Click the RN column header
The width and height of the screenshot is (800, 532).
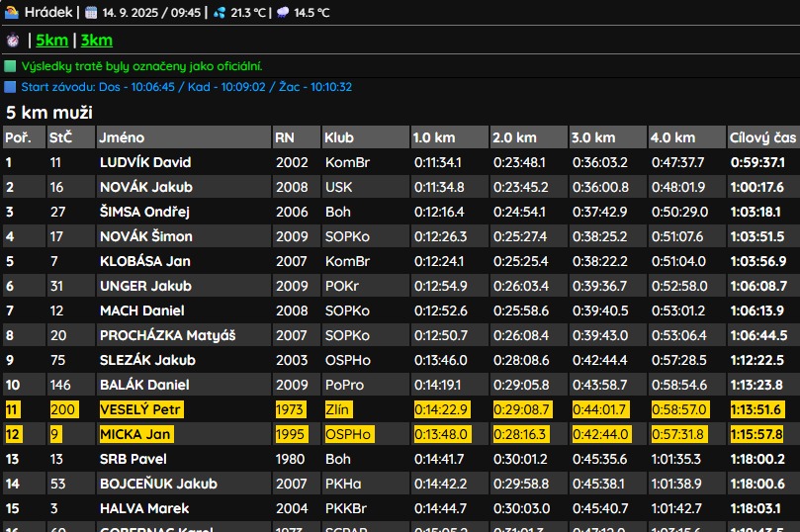tap(285, 137)
